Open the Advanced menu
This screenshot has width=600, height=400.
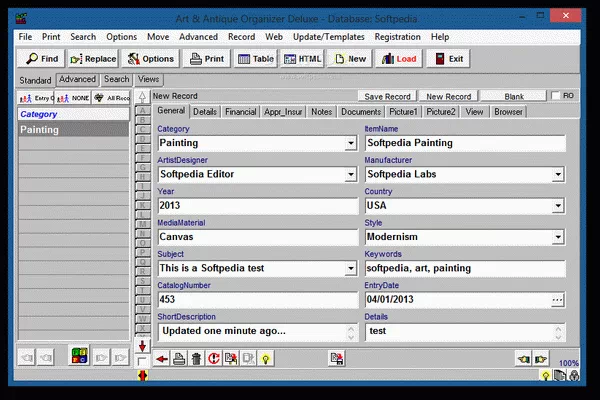(198, 37)
